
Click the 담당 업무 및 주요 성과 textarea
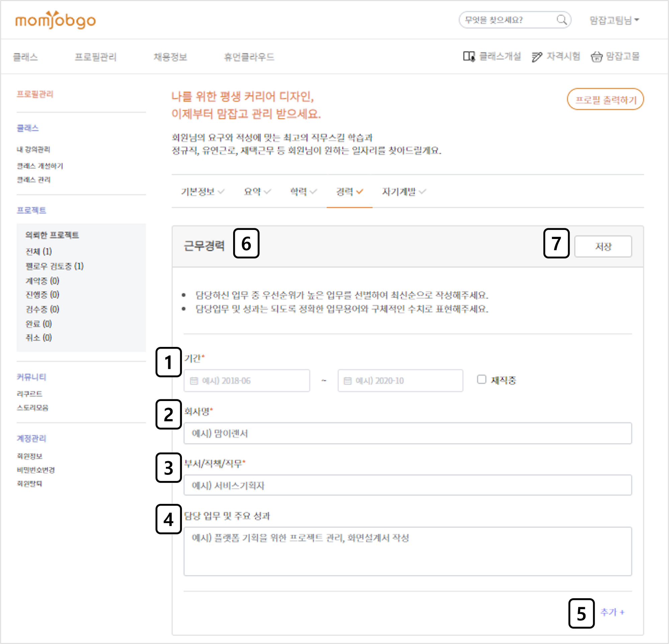(x=407, y=551)
